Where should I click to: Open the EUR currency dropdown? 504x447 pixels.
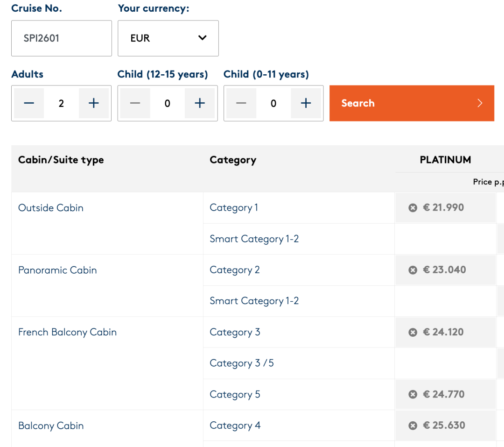[168, 38]
